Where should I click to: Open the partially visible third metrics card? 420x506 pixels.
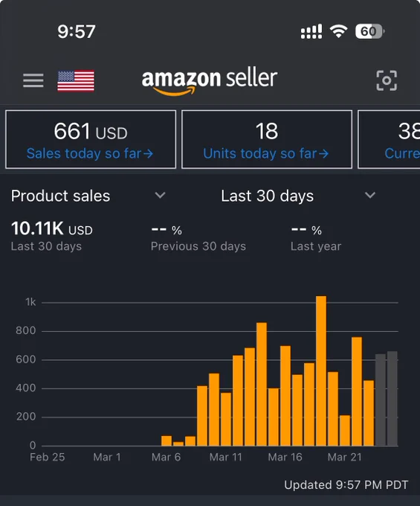389,139
